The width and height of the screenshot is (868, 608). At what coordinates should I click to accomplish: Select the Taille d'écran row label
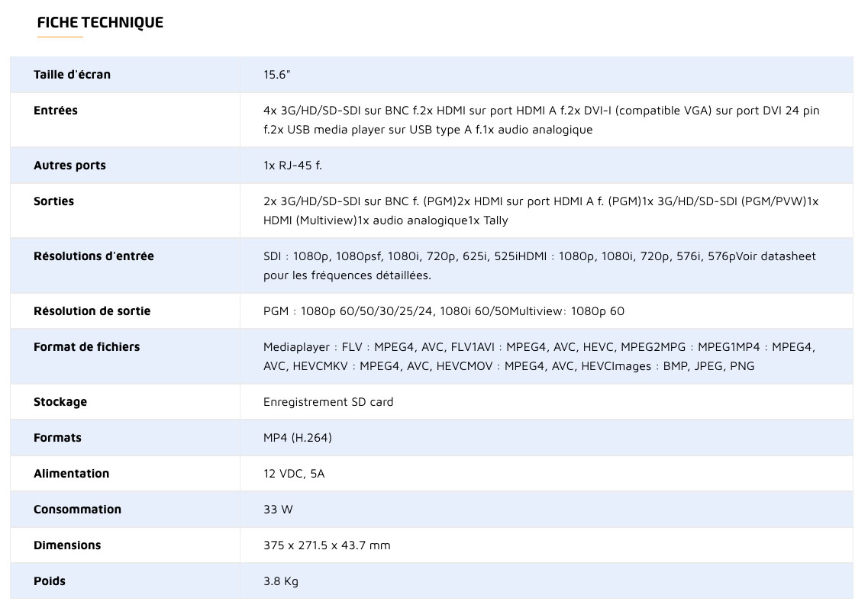pos(72,75)
